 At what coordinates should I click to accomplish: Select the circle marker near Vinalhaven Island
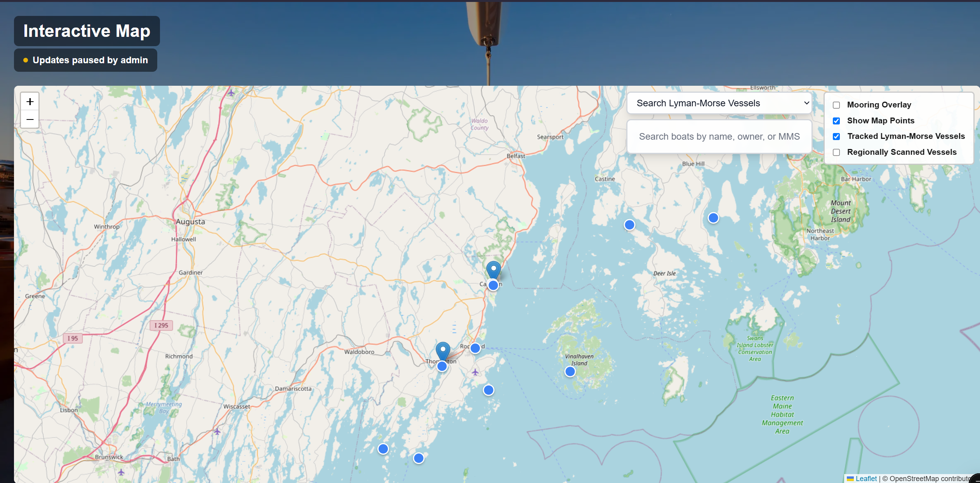tap(569, 371)
